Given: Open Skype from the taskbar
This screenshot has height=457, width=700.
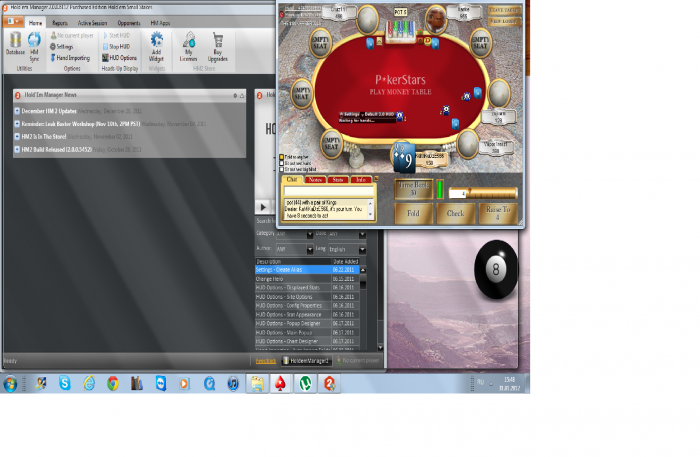Looking at the screenshot, I should tap(65, 383).
